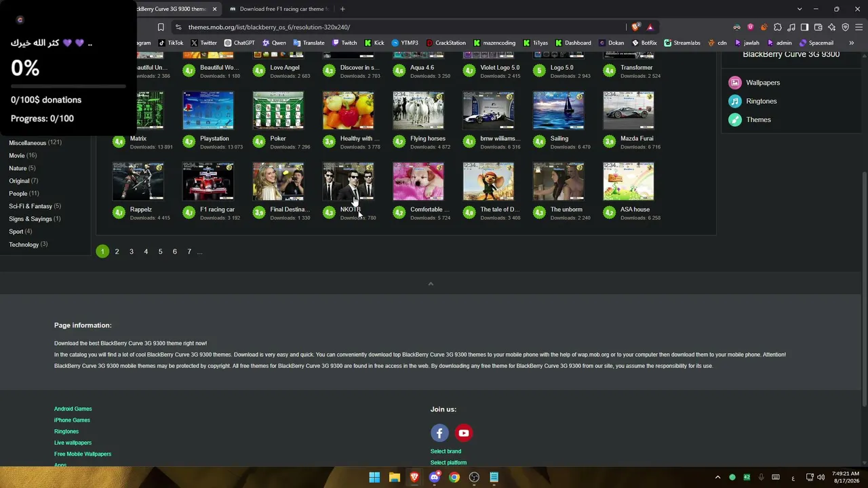Open the Nature category
868x488 pixels.
pos(18,168)
